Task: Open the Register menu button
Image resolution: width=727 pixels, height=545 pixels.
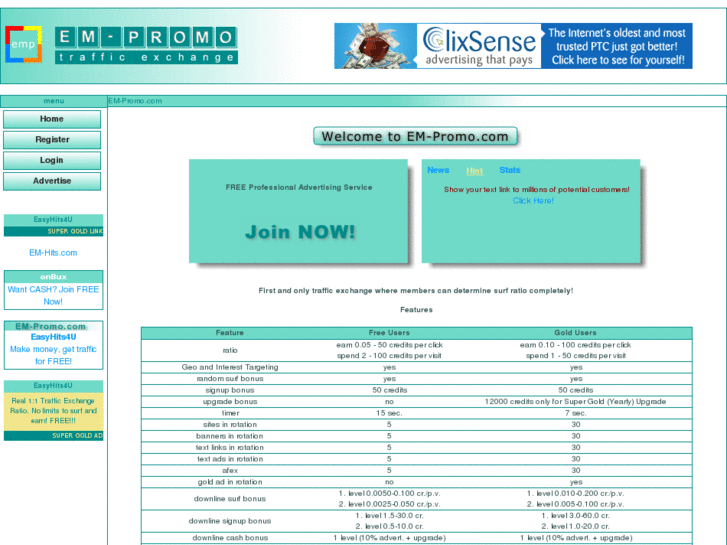Action: pos(52,140)
